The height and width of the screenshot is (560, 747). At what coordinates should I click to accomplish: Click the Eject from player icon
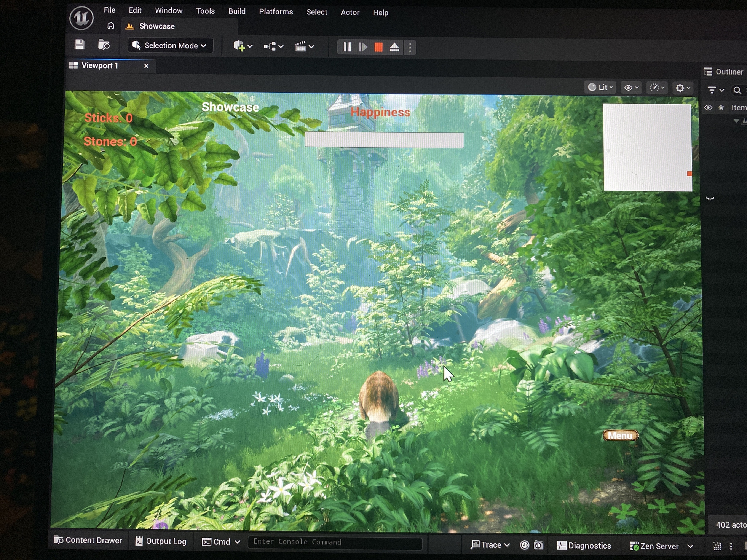coord(394,47)
